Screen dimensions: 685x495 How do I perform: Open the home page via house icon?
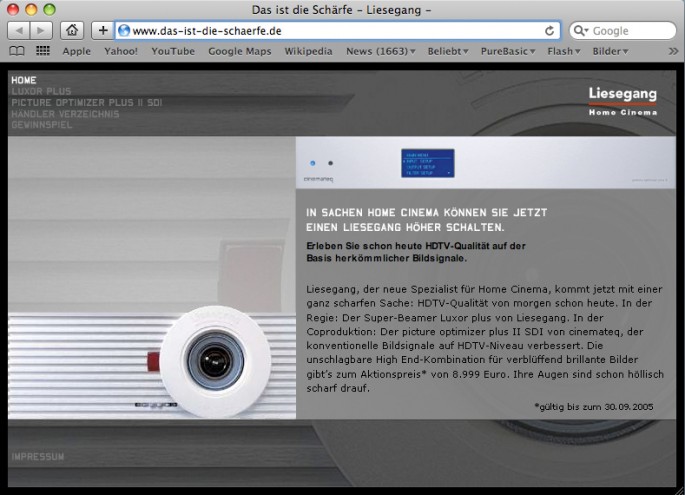72,31
